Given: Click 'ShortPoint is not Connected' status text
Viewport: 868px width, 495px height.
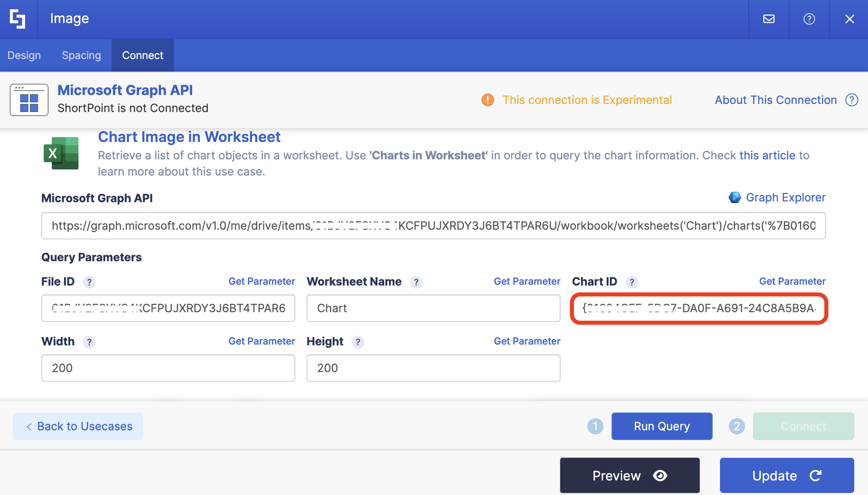Looking at the screenshot, I should [133, 108].
